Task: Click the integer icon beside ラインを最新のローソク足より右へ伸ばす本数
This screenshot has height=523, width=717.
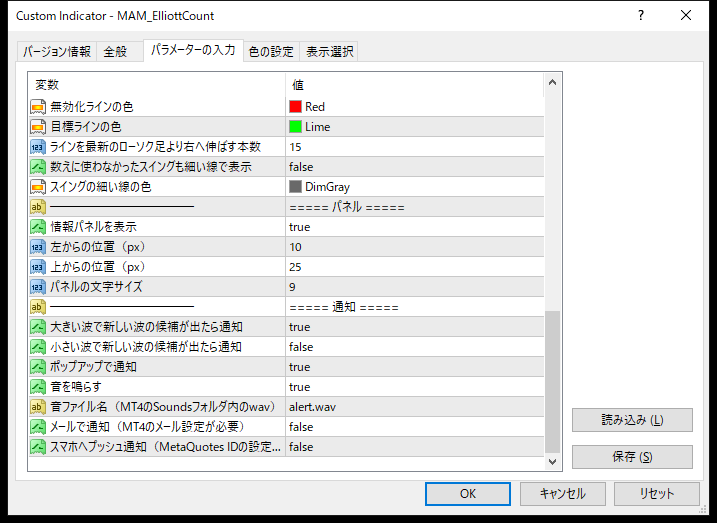Action: coord(38,147)
